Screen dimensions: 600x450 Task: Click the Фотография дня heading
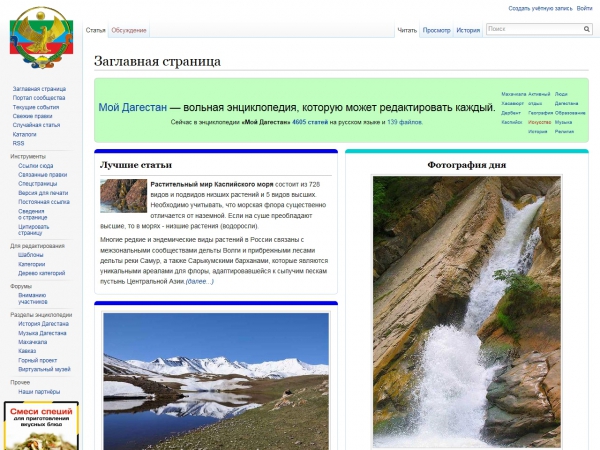(x=467, y=165)
